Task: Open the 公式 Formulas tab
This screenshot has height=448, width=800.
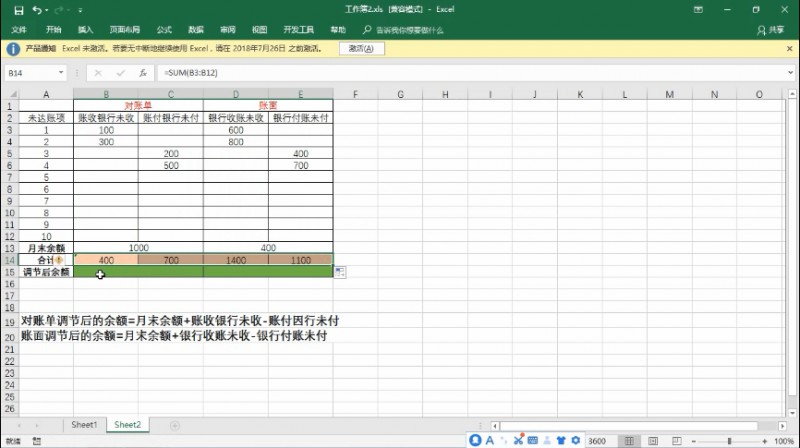Action: pos(164,30)
